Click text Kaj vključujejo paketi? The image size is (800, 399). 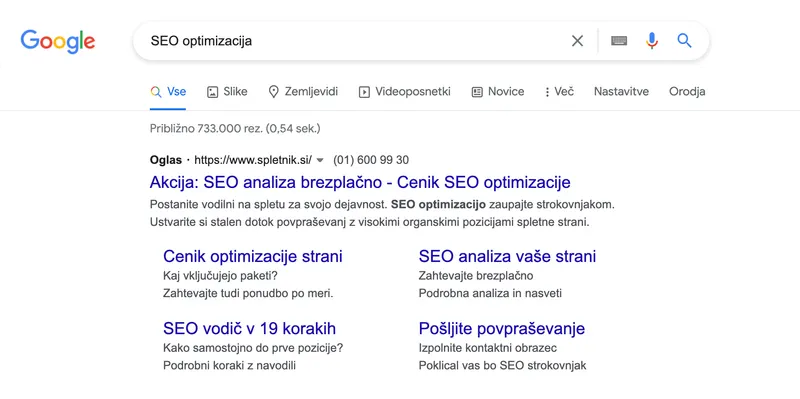pyautogui.click(x=220, y=276)
